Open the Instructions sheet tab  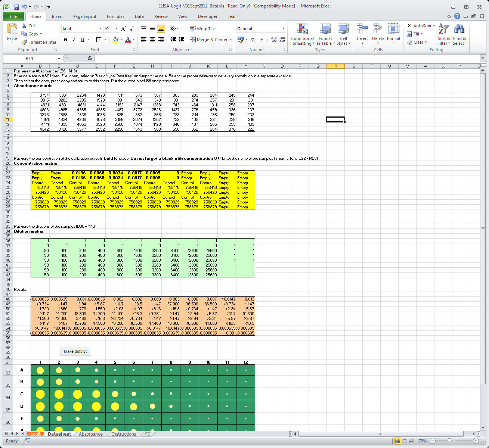[x=124, y=434]
